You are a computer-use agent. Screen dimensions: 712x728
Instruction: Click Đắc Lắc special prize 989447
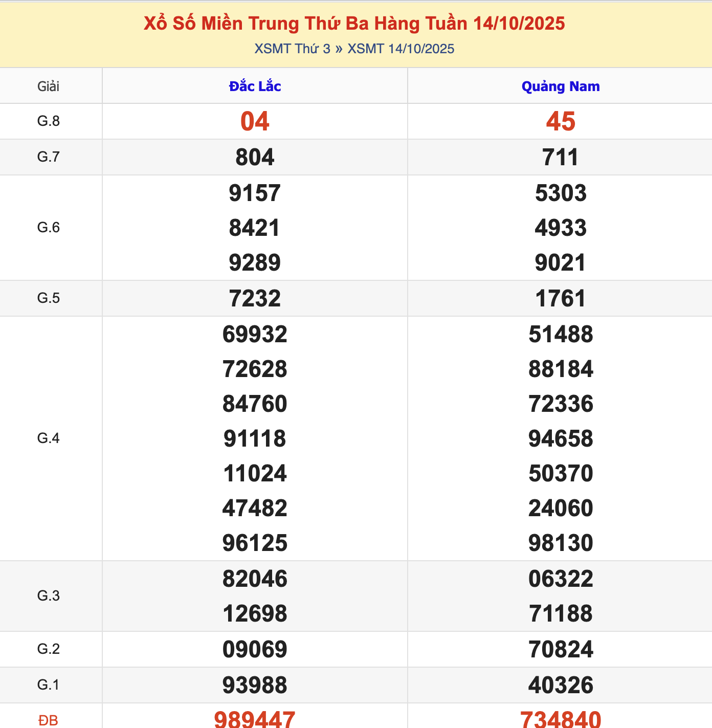pyautogui.click(x=255, y=719)
